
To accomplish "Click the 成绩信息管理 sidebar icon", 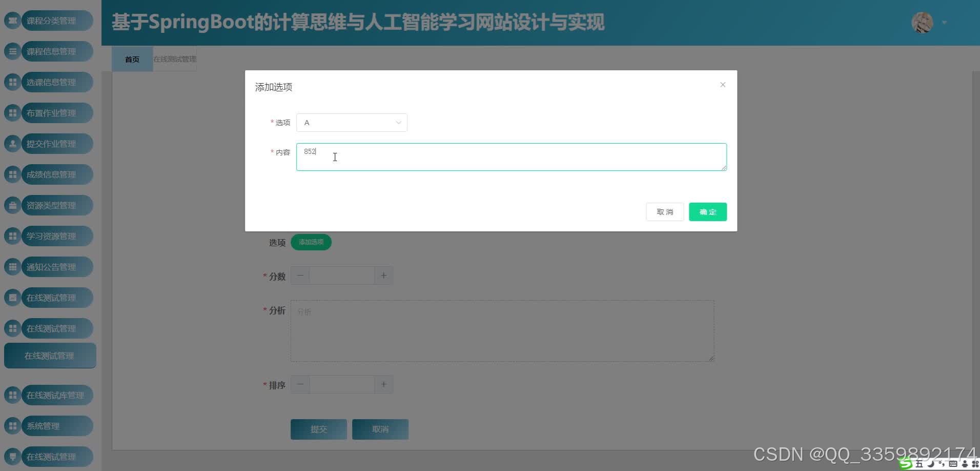I will [x=13, y=174].
